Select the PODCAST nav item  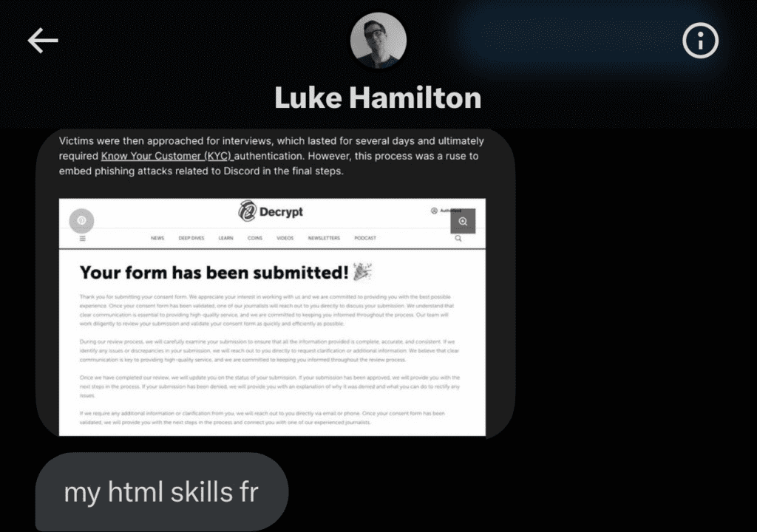coord(365,238)
